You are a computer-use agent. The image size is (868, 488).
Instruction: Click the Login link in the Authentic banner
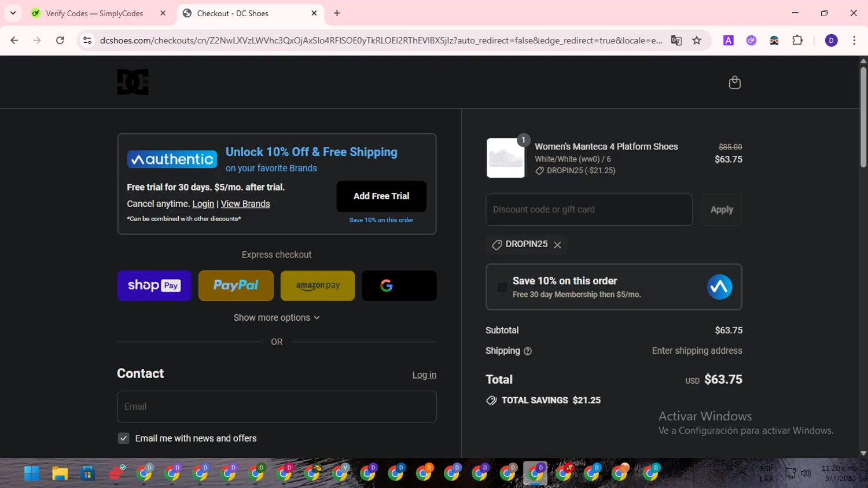tap(203, 204)
